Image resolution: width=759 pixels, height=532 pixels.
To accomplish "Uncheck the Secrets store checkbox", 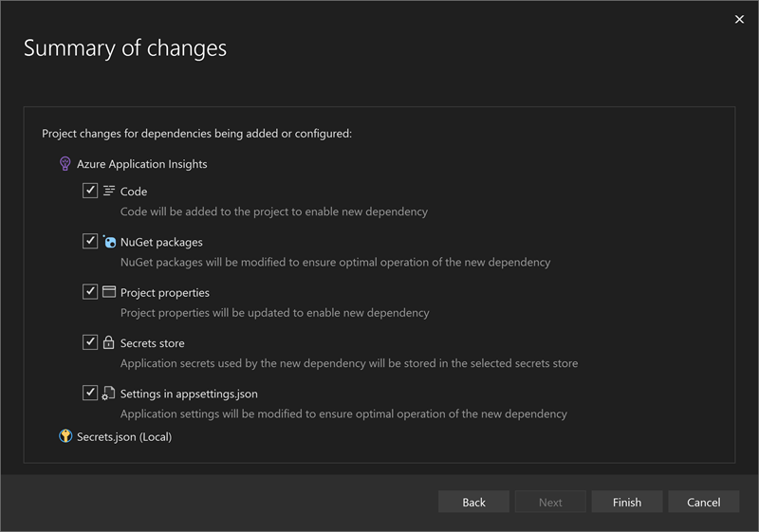I will [90, 342].
